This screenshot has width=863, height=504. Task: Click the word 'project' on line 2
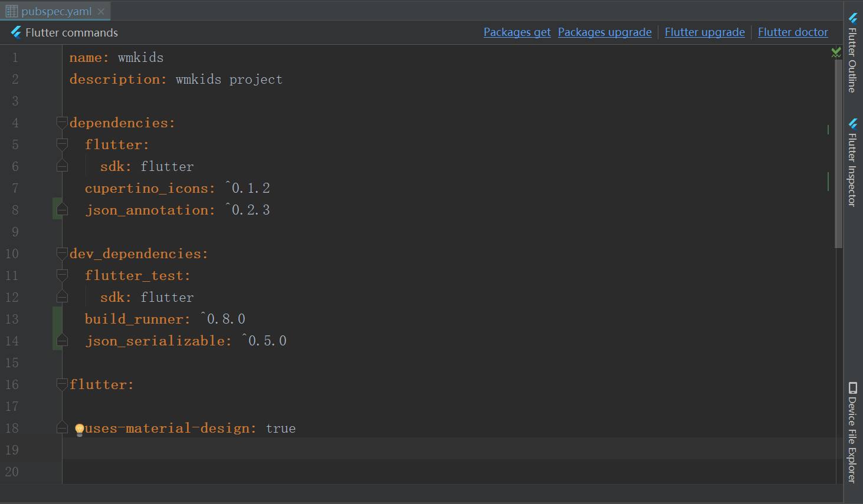coord(256,80)
